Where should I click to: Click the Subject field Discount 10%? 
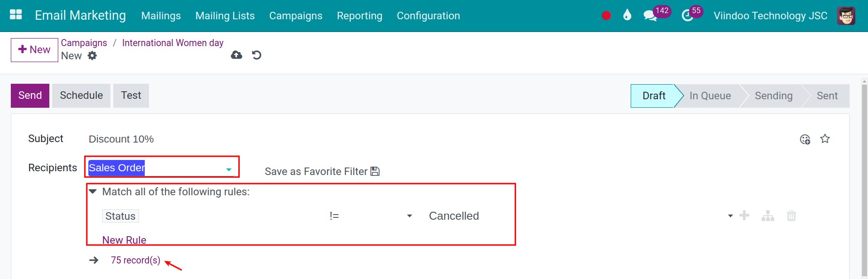pyautogui.click(x=121, y=139)
